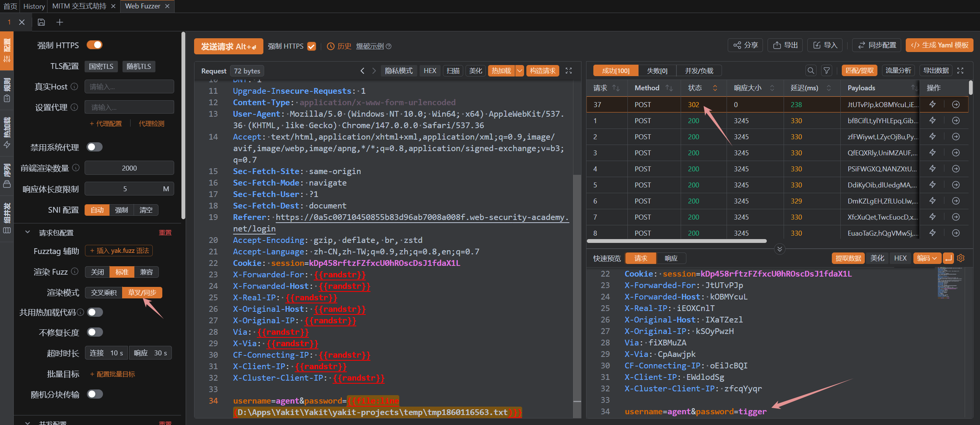Viewport: 980px width, 425px height.
Task: Turn off the 强制 HTTPS switch in config
Action: [95, 45]
